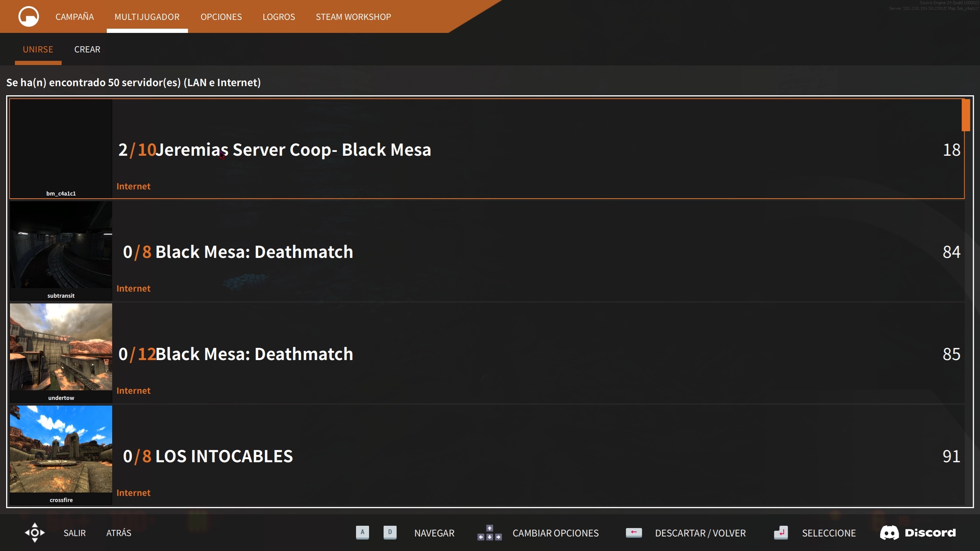This screenshot has width=980, height=551.
Task: Go to the Logros menu
Action: point(279,17)
